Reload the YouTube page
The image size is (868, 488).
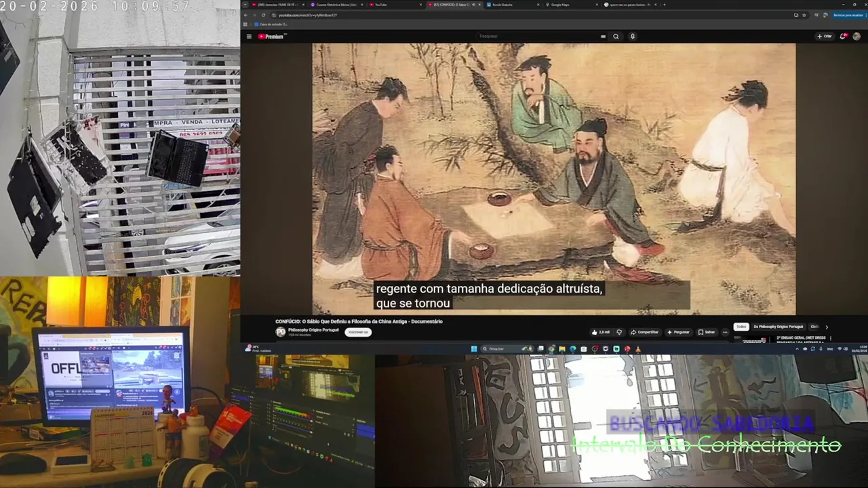[x=263, y=15]
